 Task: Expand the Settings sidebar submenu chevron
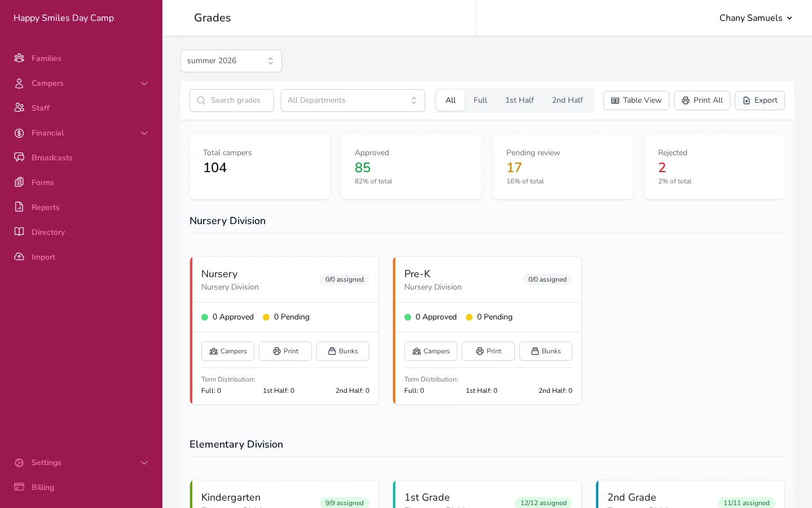[144, 462]
